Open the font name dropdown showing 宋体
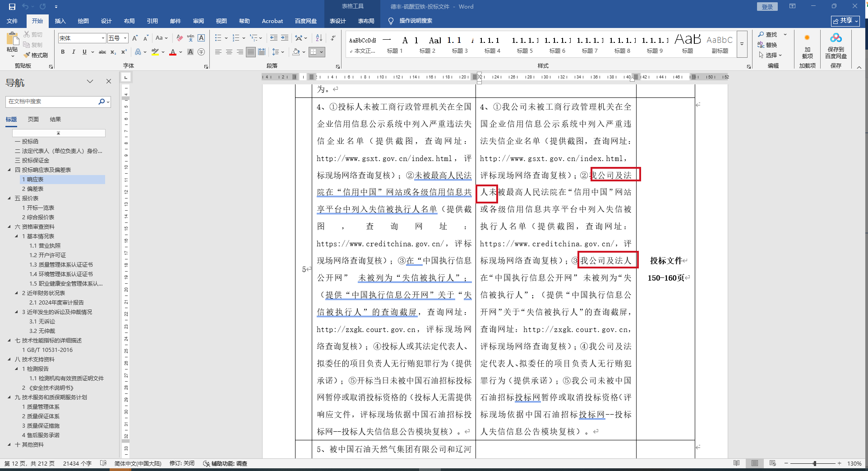Viewport: 868px width, 471px height. click(103, 38)
